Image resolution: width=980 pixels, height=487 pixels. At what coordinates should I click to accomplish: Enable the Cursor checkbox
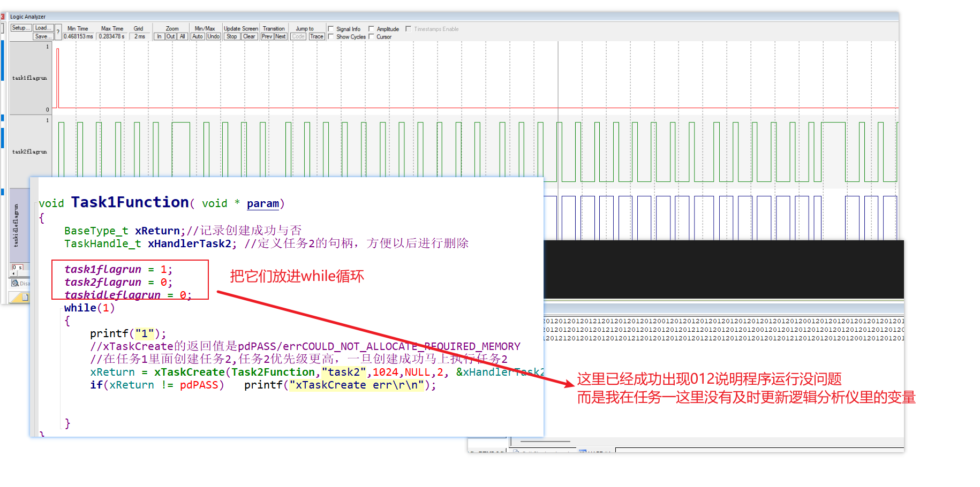(371, 36)
